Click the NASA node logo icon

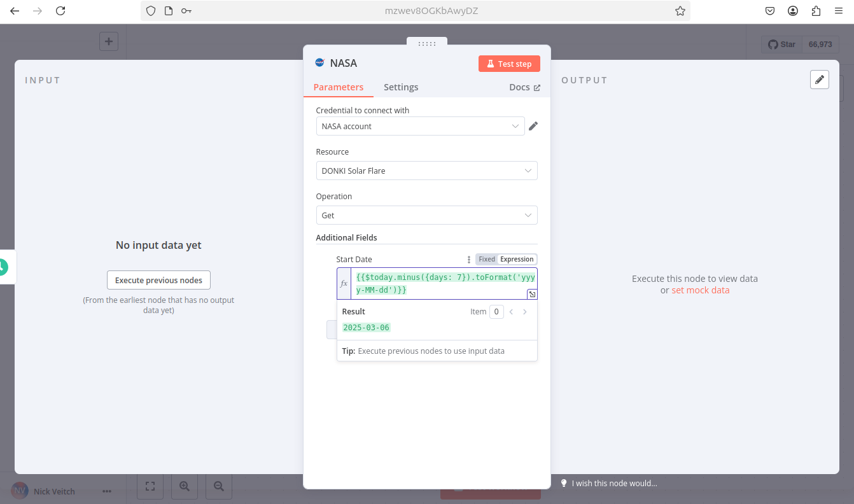pyautogui.click(x=320, y=63)
